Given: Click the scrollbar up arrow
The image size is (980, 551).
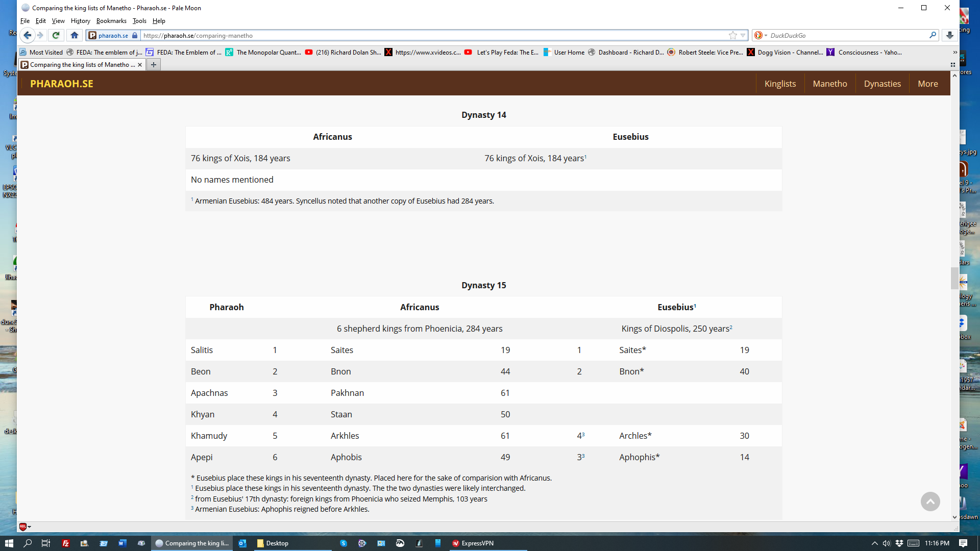Looking at the screenshot, I should [x=954, y=76].
